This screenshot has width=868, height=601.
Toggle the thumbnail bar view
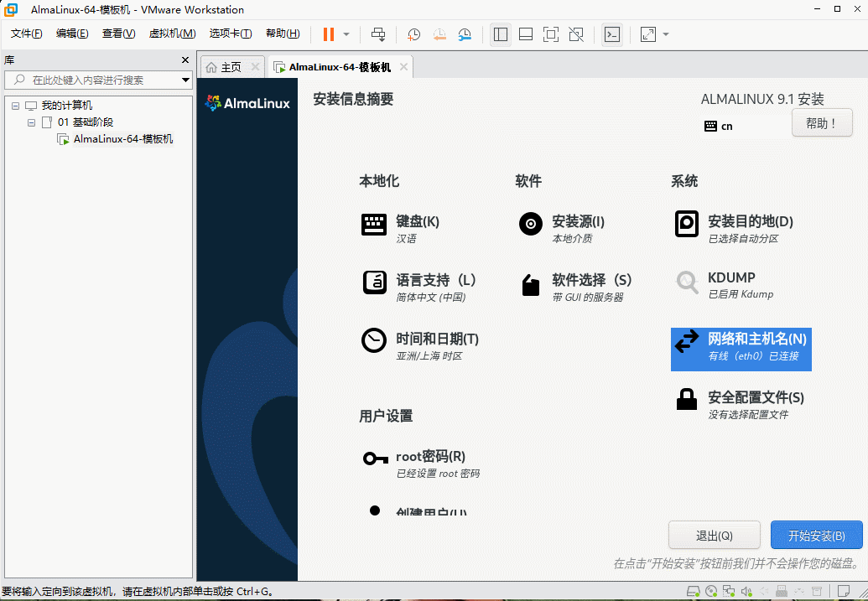[526, 34]
